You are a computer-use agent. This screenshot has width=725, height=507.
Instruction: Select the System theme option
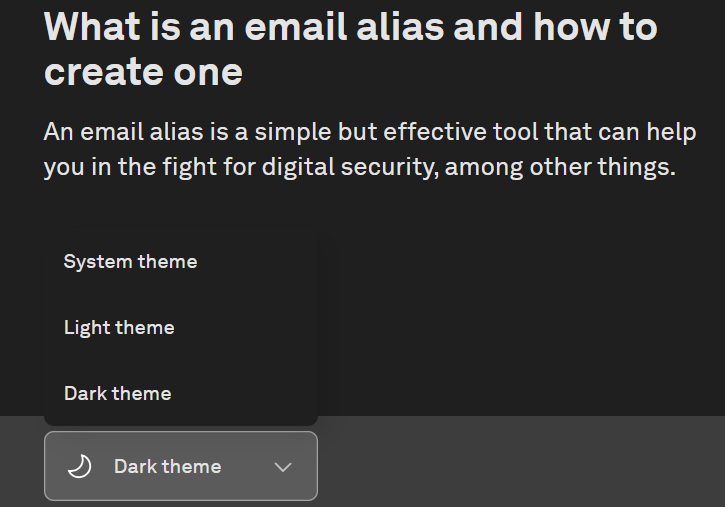pos(181,262)
